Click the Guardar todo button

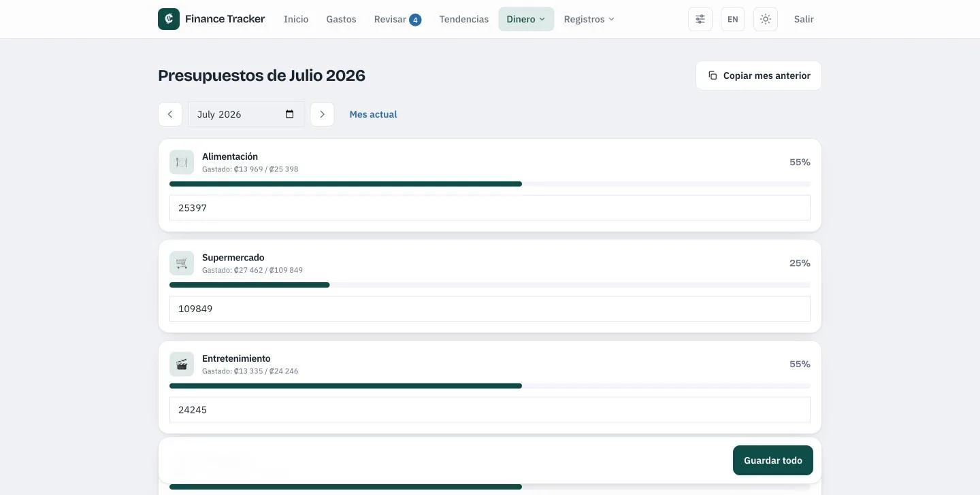773,460
